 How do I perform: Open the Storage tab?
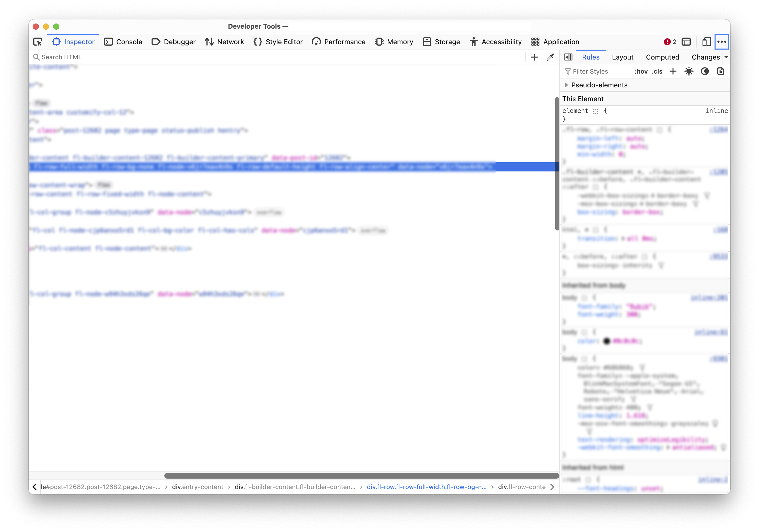point(441,42)
